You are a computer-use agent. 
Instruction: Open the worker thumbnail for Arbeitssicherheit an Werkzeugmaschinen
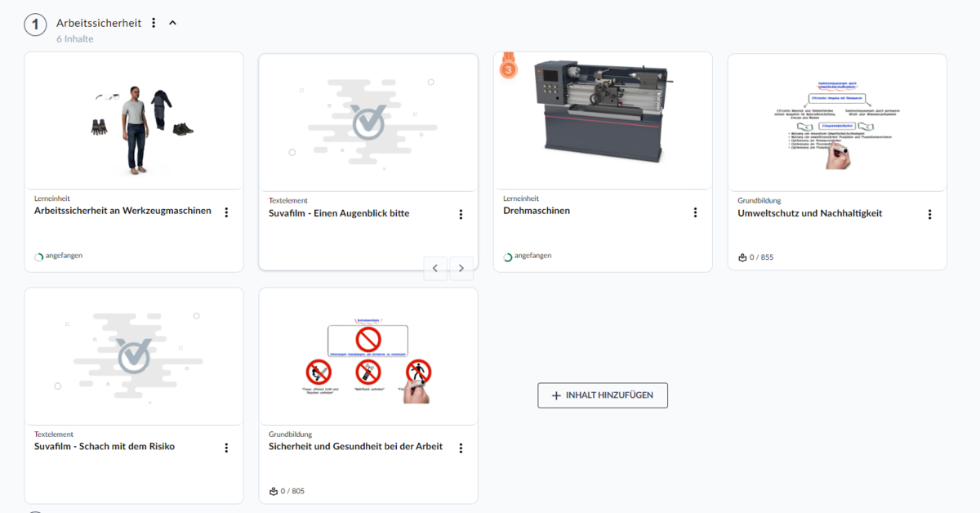click(134, 121)
